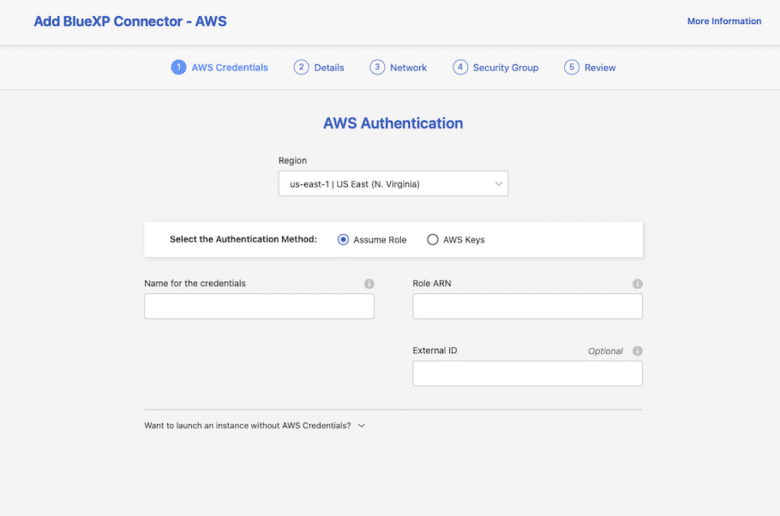Screen dimensions: 780x516
Task: Click the 'Optional' label text
Action: [x=605, y=351]
